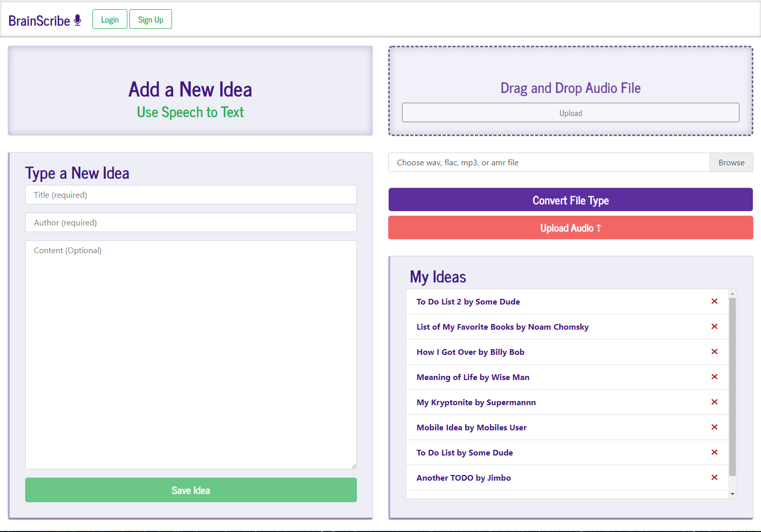The height and width of the screenshot is (532, 761).
Task: Click the BrainScribe microphone logo icon
Action: pos(78,20)
